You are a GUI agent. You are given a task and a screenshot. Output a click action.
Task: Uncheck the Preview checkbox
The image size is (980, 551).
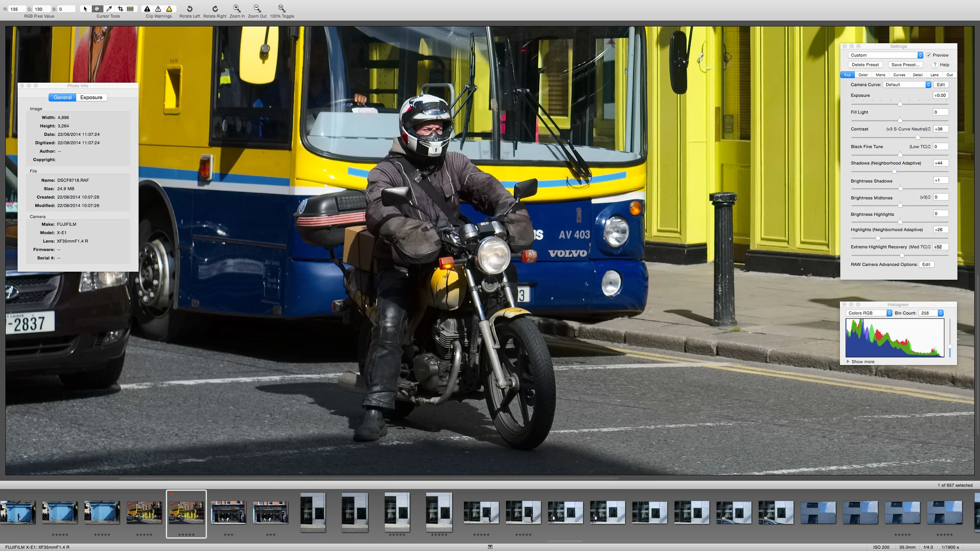coord(929,55)
